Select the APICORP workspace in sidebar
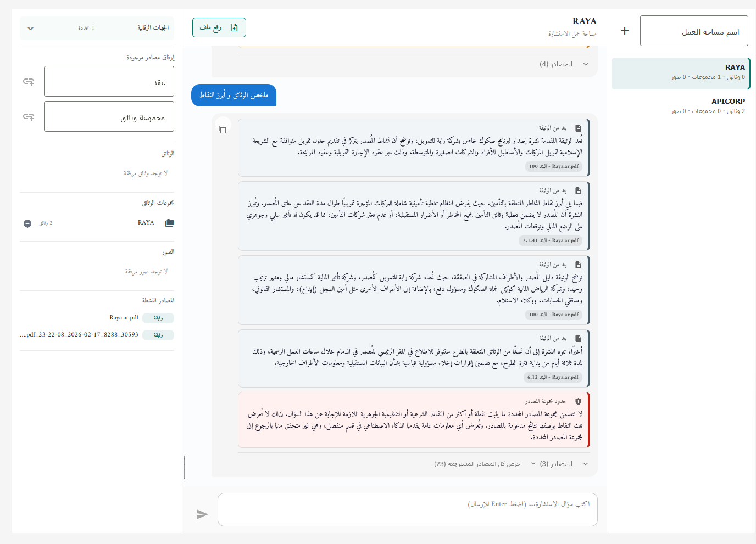 point(681,106)
